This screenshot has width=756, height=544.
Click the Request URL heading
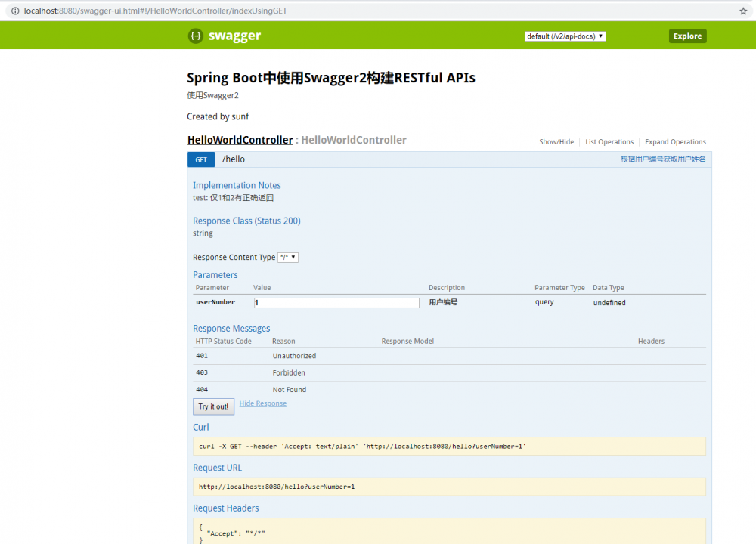tap(218, 468)
